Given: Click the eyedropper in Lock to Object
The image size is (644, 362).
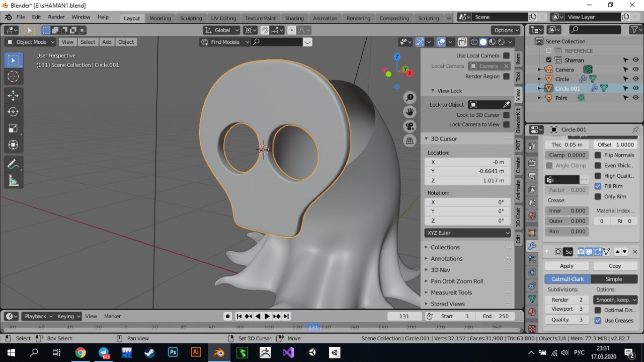Looking at the screenshot, I should tap(506, 105).
